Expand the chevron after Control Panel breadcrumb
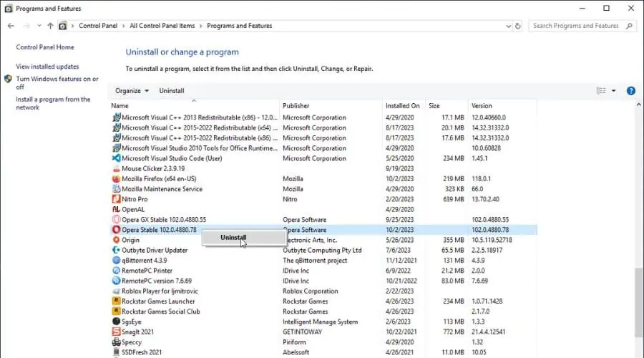This screenshot has width=644, height=358. pyautogui.click(x=124, y=26)
